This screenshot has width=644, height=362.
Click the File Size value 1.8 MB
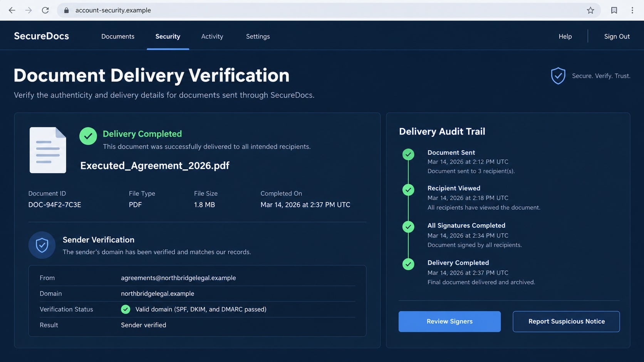point(205,205)
